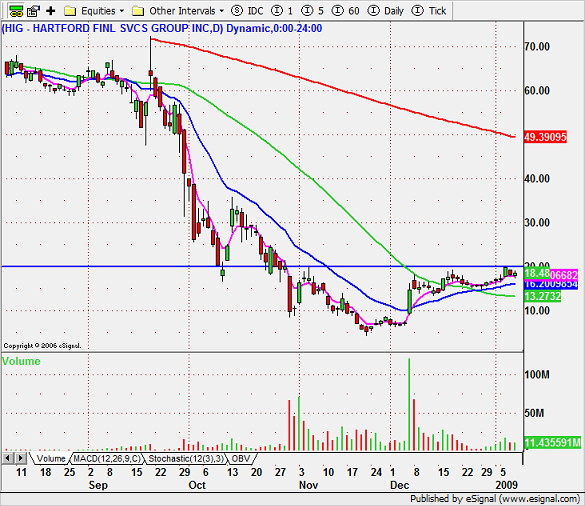Click the tab scroll right arrow

(21, 458)
